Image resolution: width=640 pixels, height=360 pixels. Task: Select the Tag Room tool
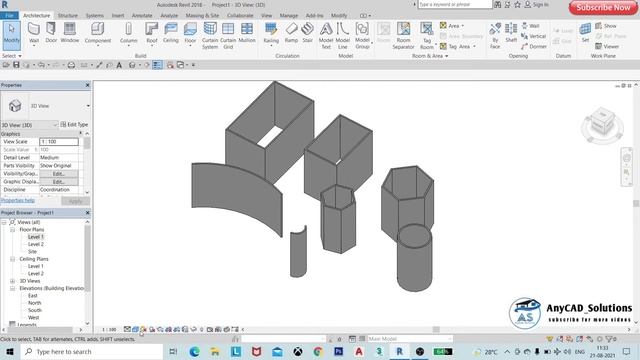(x=427, y=36)
